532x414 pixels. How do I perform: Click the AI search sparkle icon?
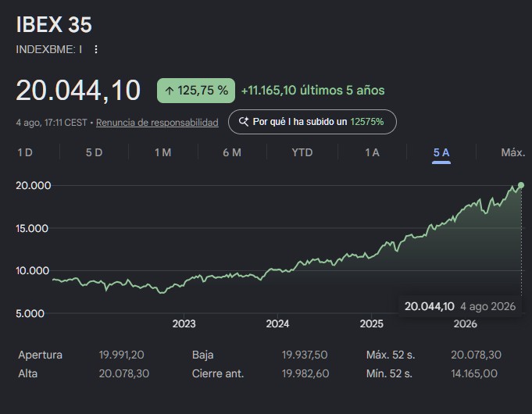click(244, 122)
